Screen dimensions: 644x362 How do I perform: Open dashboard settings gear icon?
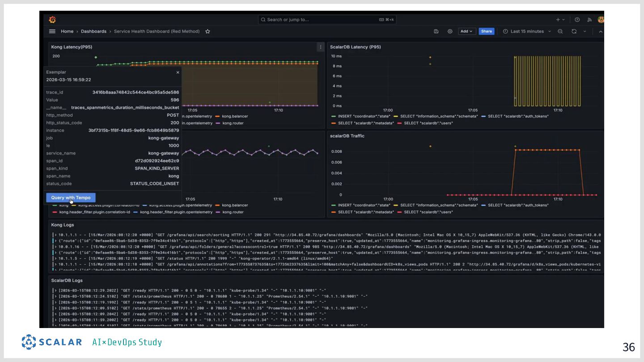point(450,31)
